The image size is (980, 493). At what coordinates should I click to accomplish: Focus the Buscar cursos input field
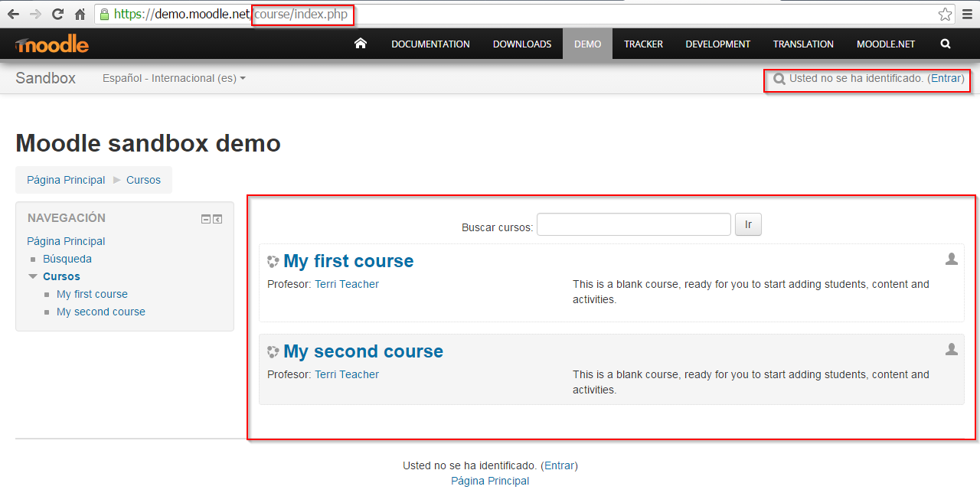634,224
